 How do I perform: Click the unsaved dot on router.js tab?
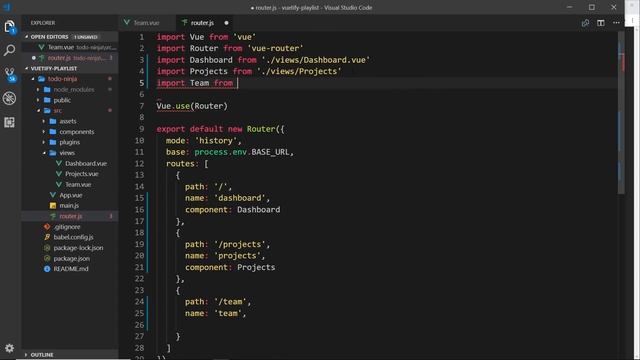227,23
